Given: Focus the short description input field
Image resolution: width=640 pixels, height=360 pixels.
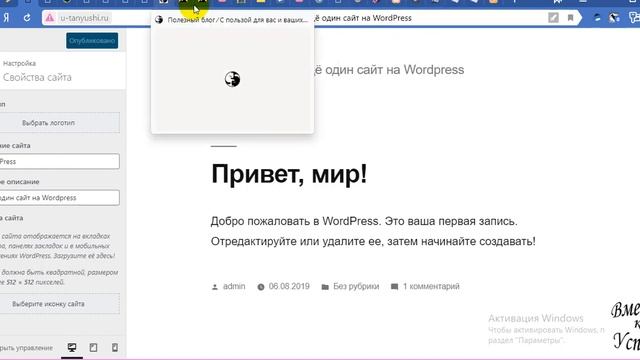Looking at the screenshot, I should 59,198.
